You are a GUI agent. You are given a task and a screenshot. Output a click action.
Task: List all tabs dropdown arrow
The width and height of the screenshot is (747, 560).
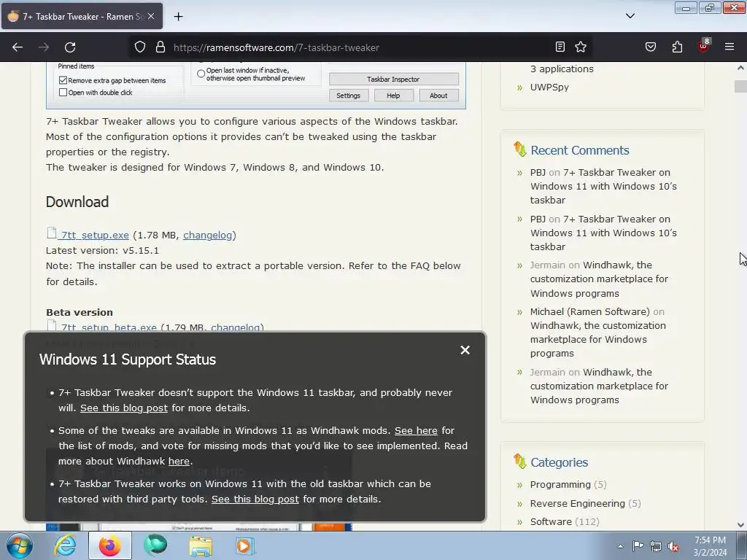point(630,16)
